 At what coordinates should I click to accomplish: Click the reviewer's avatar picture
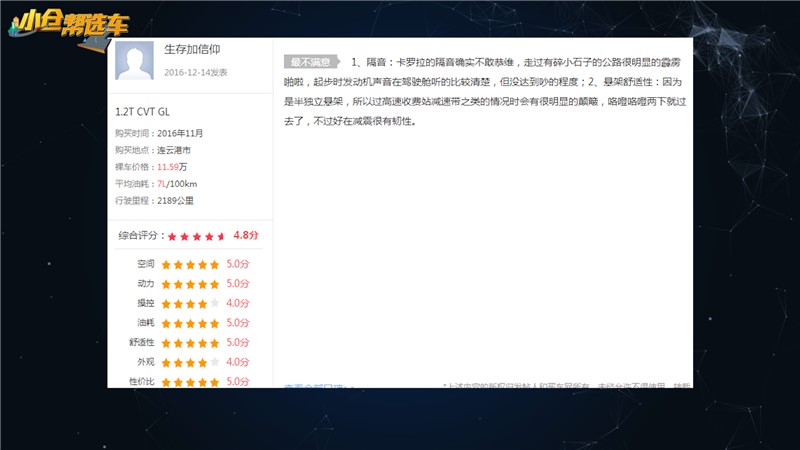[x=134, y=60]
